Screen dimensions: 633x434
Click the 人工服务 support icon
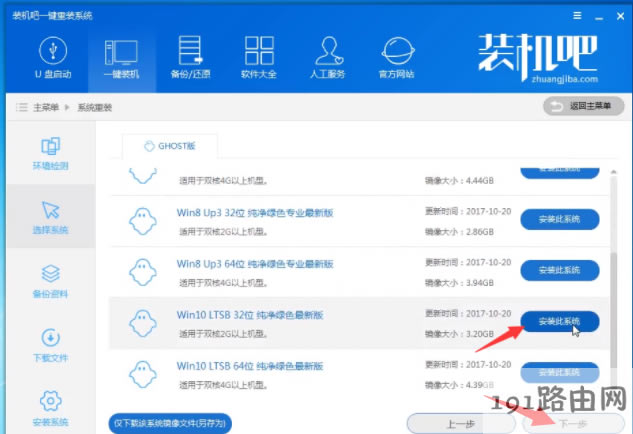coord(327,58)
